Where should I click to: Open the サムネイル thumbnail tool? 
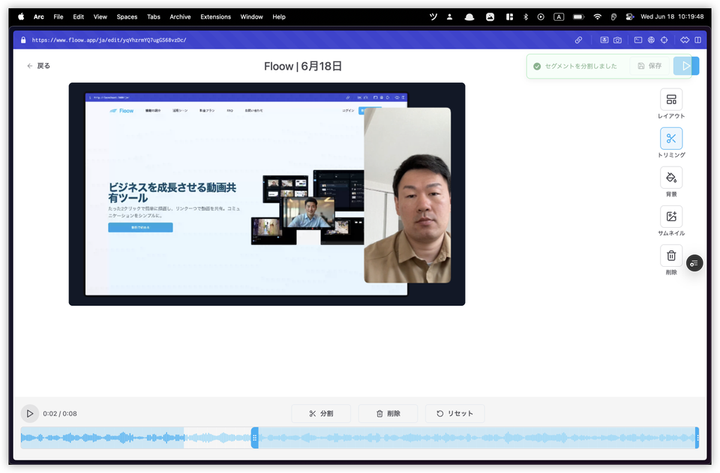671,217
